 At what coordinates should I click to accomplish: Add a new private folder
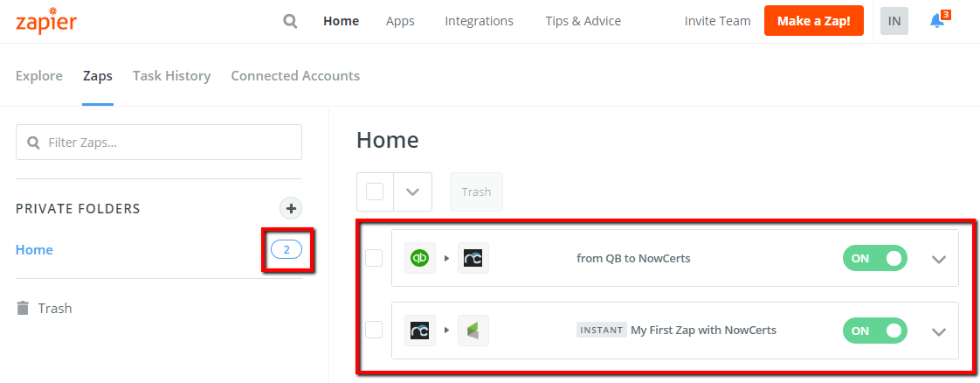[291, 208]
